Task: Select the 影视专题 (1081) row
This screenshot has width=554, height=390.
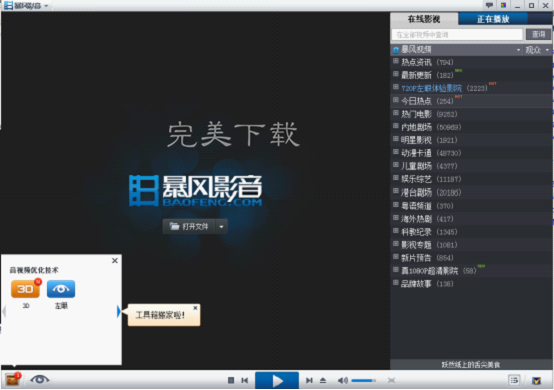Action: (x=471, y=244)
